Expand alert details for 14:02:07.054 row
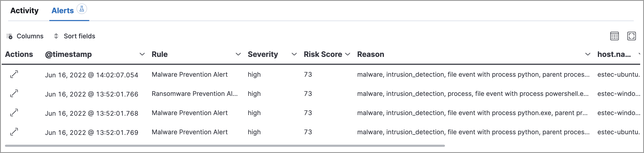644x153 pixels. pyautogui.click(x=14, y=74)
